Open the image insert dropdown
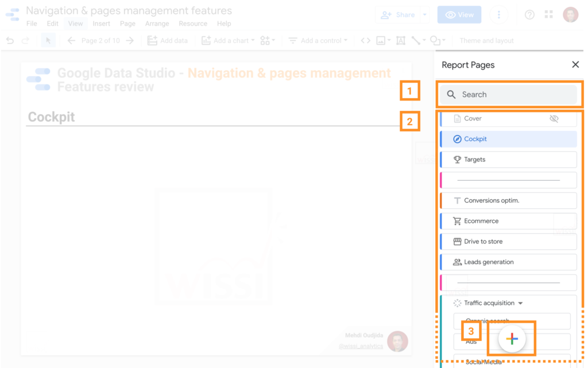Viewport: 588px width, 368px height. point(383,40)
